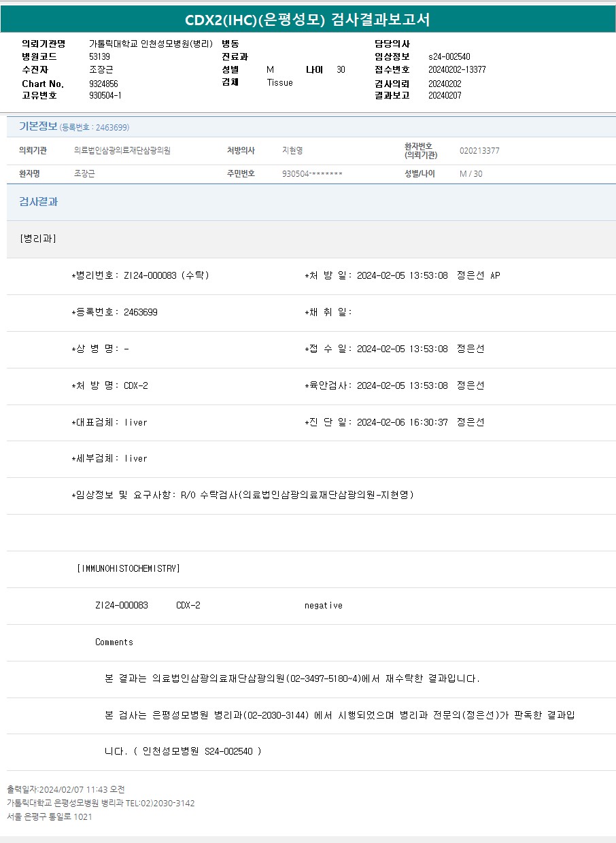
Task: Click the CDX2(IHC) report title banner
Action: [x=308, y=19]
